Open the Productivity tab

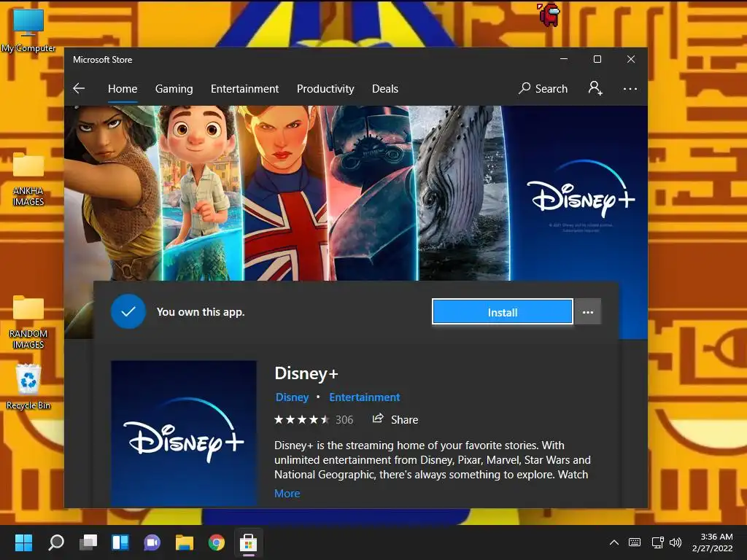(325, 88)
